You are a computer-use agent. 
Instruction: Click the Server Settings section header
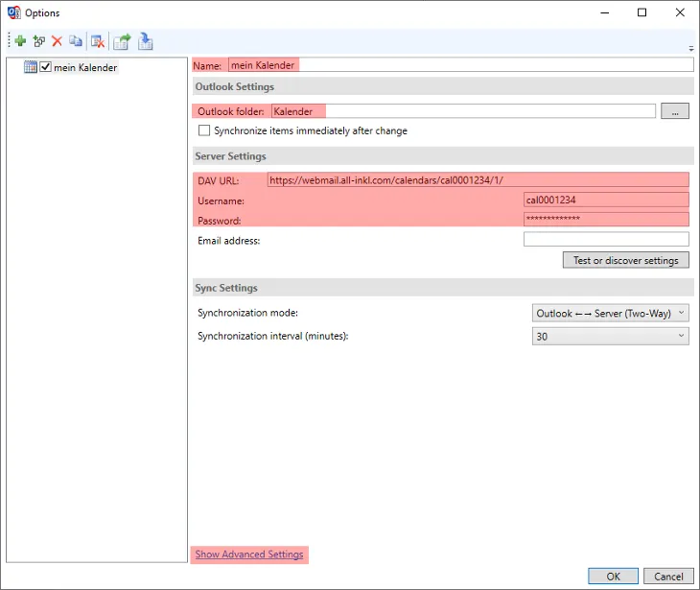point(443,156)
